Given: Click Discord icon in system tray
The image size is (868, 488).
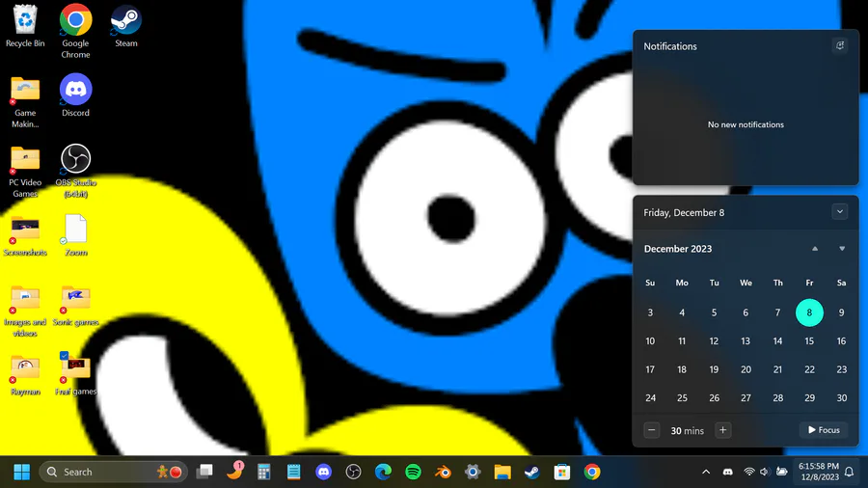Looking at the screenshot, I should click(x=728, y=472).
